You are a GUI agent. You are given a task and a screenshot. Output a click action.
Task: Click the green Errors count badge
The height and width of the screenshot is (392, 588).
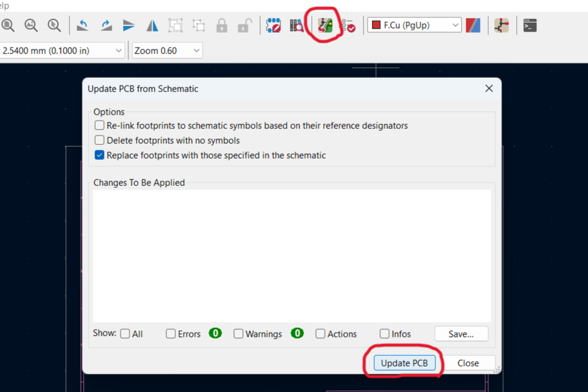[215, 333]
